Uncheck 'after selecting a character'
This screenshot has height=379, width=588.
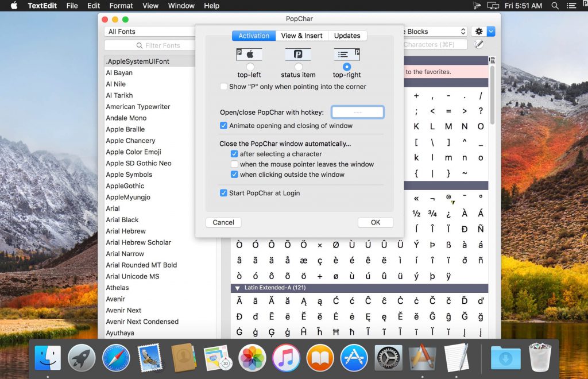[234, 154]
